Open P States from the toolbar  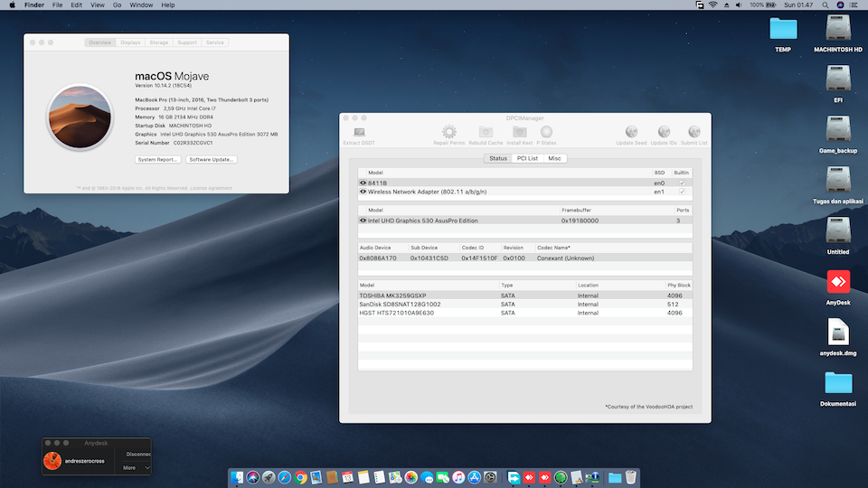[x=546, y=133]
